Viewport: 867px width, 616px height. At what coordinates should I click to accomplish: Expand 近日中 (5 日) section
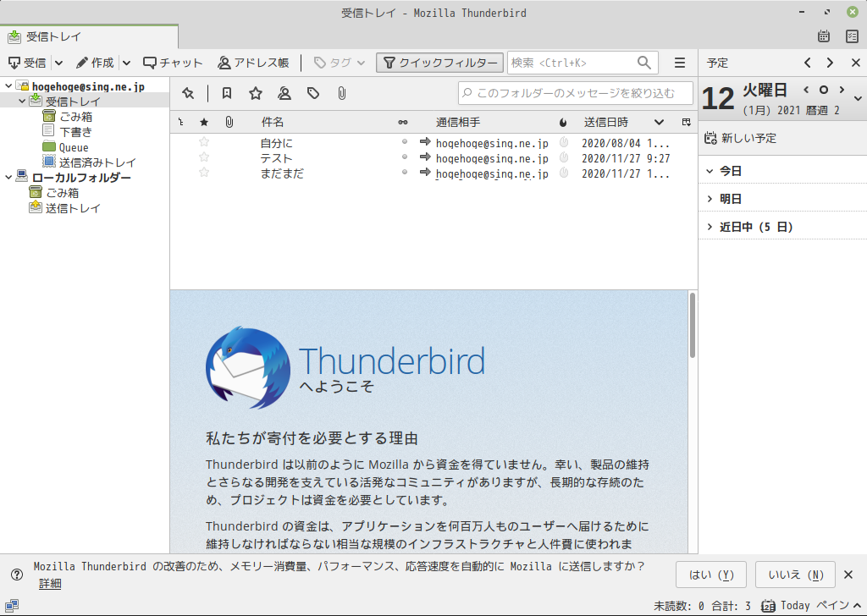coord(710,227)
